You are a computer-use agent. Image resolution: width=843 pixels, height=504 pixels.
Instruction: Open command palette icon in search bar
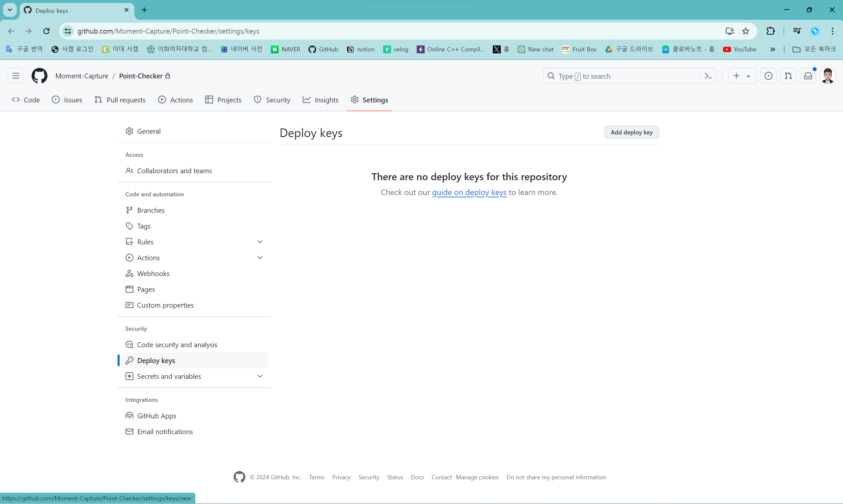tap(708, 76)
